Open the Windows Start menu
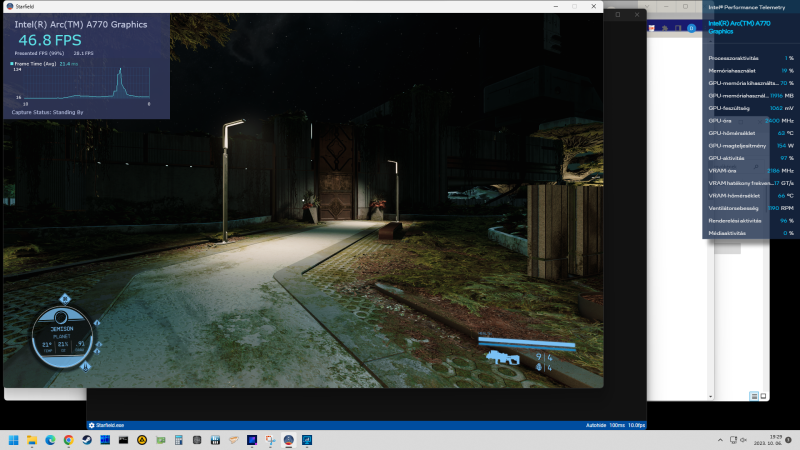Screen dimensions: 800x450 pyautogui.click(x=14, y=440)
